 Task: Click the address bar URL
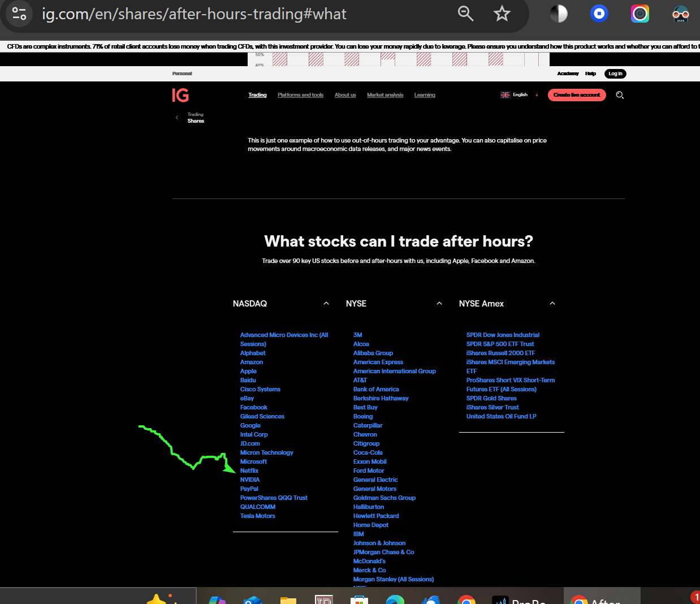pos(195,14)
